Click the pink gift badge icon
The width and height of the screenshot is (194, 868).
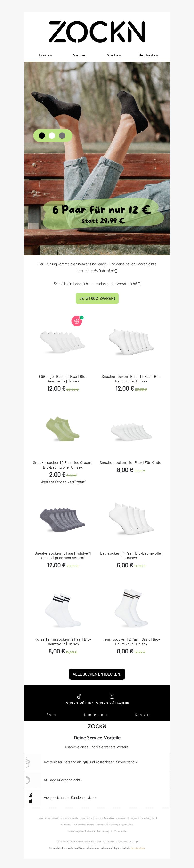pyautogui.click(x=77, y=321)
